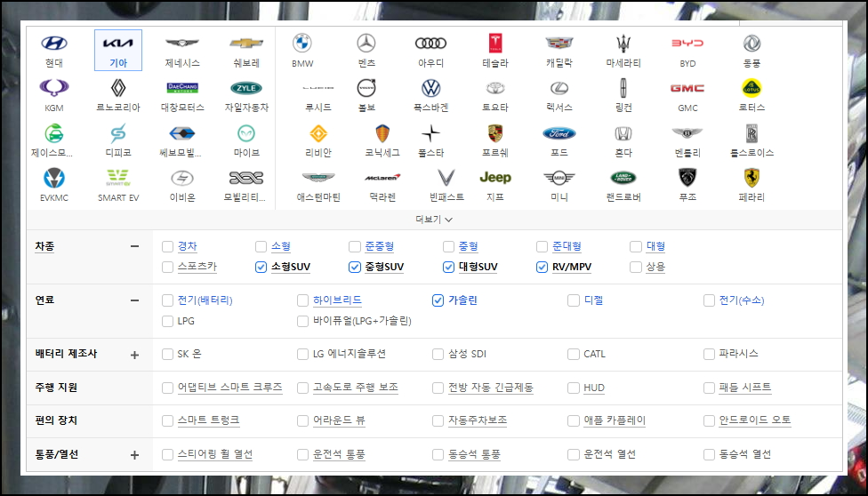The image size is (868, 496).
Task: Select the McLaren (맥라렌) logo
Action: click(x=382, y=177)
